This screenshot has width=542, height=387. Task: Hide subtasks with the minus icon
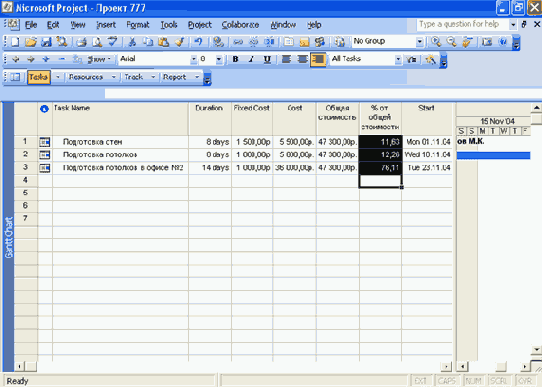[x=62, y=59]
